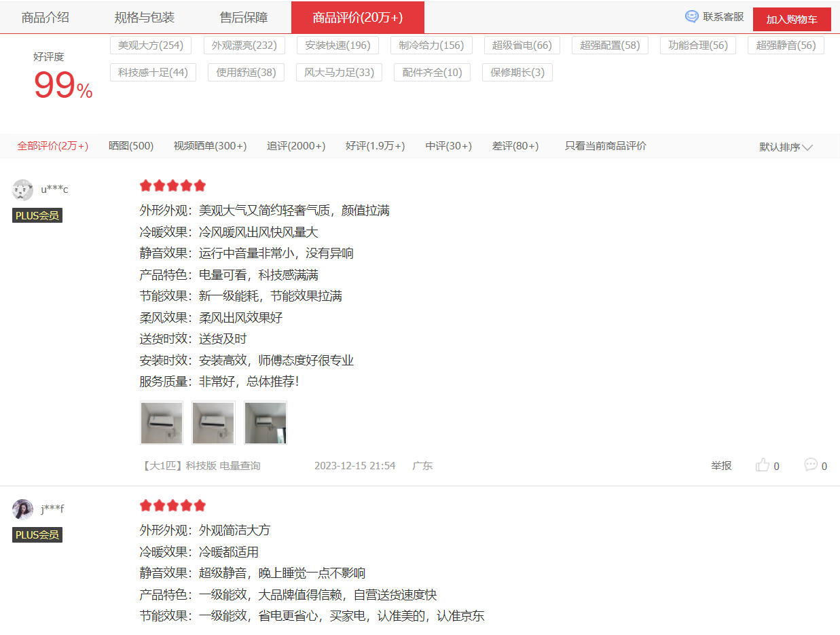Click the thumbs-up icon on u***c's review
This screenshot has height=635, width=840.
763,465
